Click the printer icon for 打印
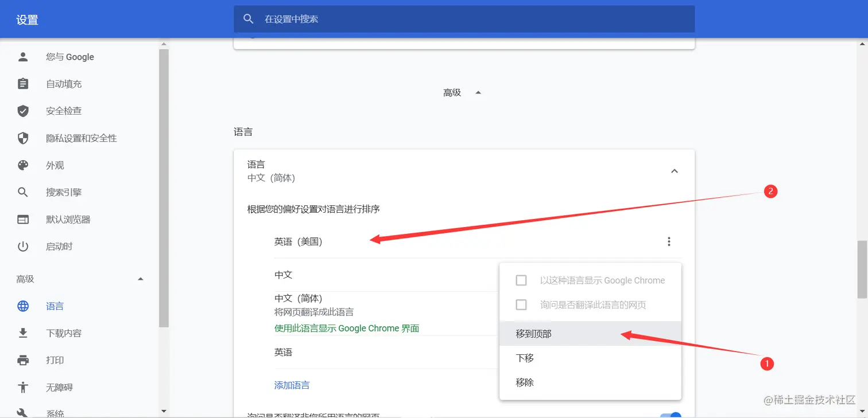Viewport: 868px width, 418px height. [x=23, y=360]
